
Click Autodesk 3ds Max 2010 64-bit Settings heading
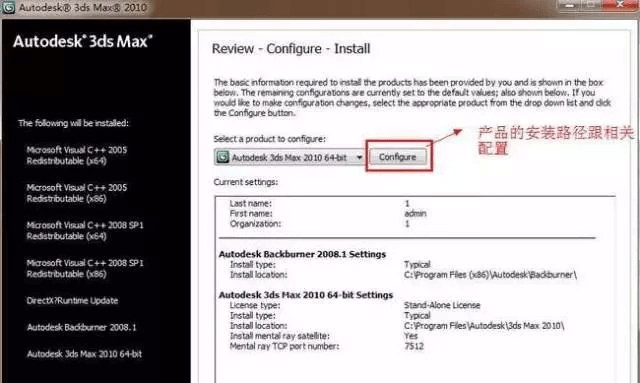(x=306, y=295)
